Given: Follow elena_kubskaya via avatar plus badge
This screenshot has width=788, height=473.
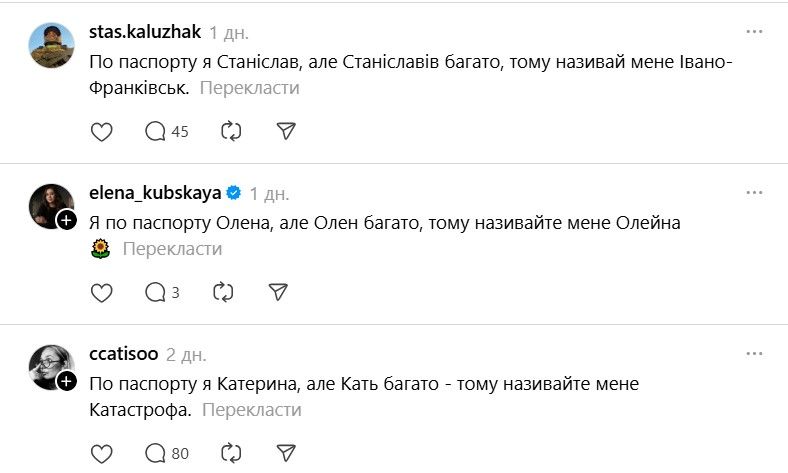Looking at the screenshot, I should [x=67, y=220].
